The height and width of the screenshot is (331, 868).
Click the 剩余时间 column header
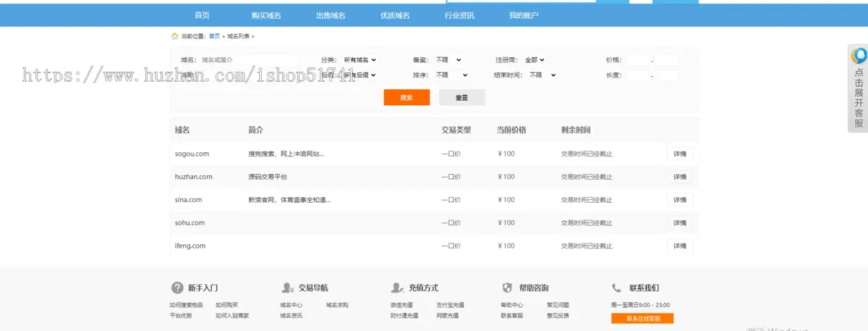point(576,130)
